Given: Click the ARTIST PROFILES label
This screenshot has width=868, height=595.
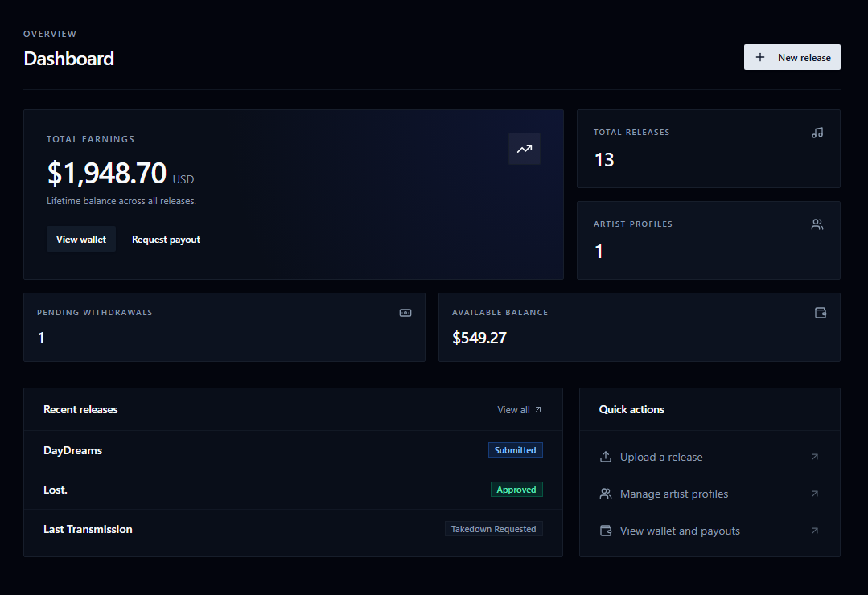Looking at the screenshot, I should 633,224.
